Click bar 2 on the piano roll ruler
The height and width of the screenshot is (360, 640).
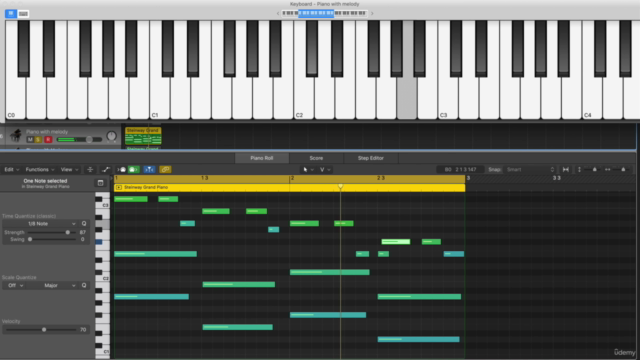[x=292, y=178]
